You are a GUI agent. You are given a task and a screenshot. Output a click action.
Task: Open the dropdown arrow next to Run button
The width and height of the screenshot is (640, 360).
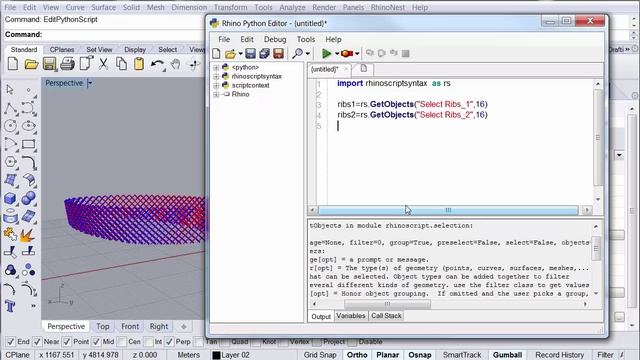[x=337, y=53]
